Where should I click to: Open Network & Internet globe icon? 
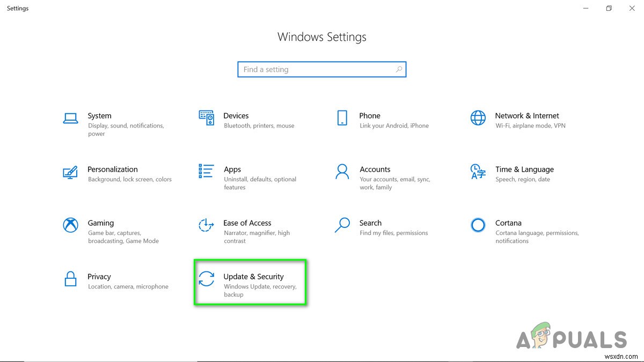click(478, 118)
